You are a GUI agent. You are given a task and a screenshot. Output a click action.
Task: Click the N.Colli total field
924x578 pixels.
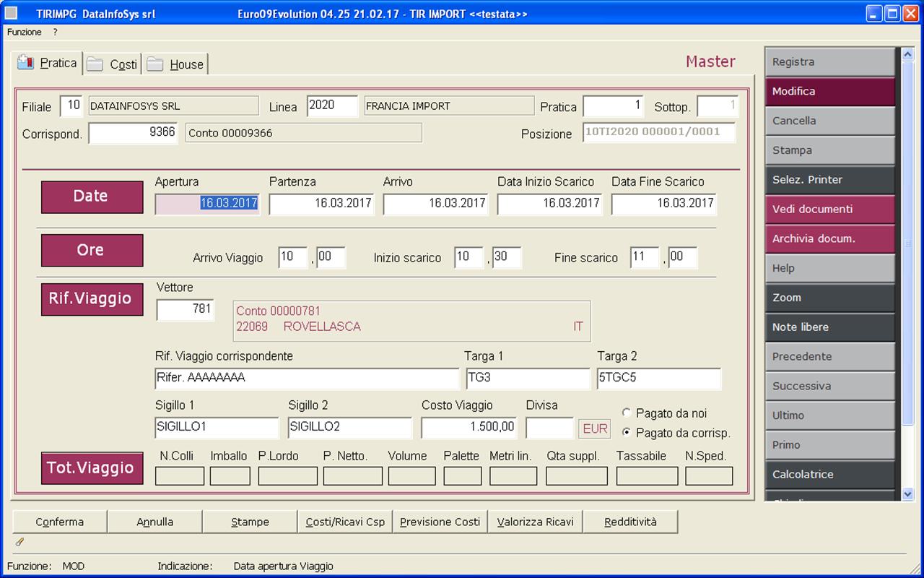tap(180, 476)
